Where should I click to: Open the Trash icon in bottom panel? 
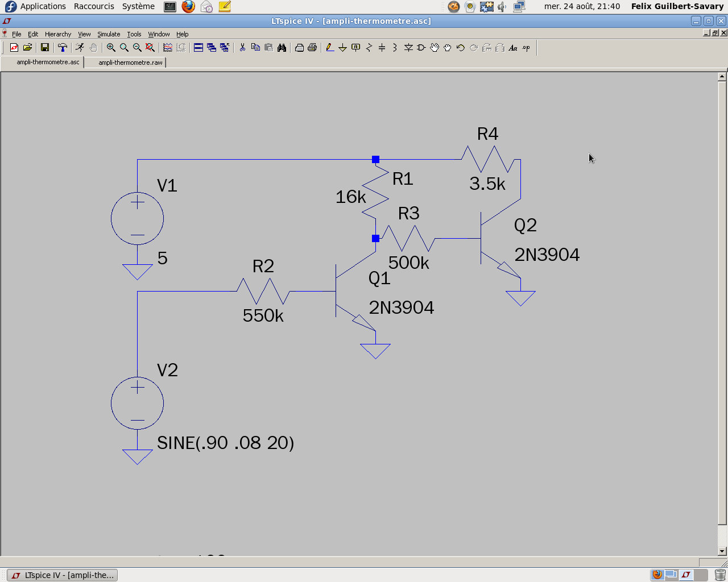tap(720, 575)
